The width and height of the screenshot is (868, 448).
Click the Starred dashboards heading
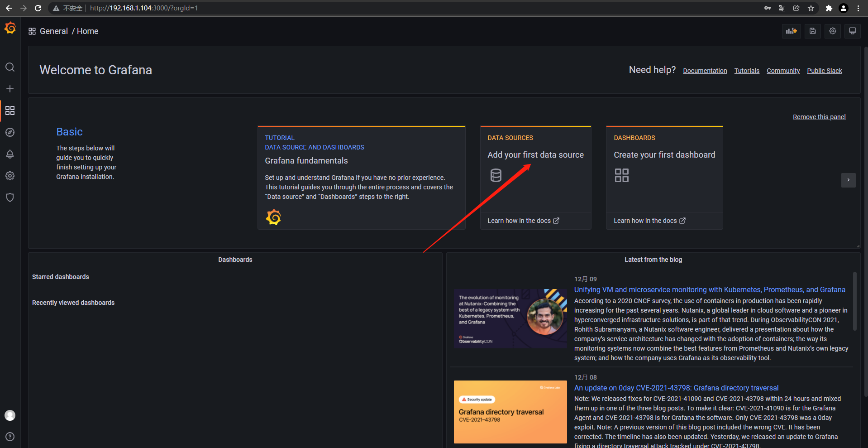(x=61, y=277)
